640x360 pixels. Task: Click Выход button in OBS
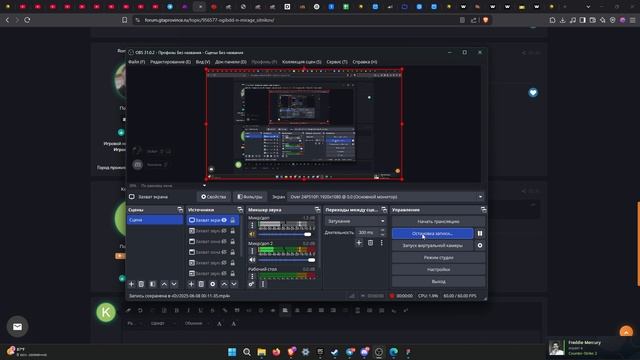coord(438,282)
